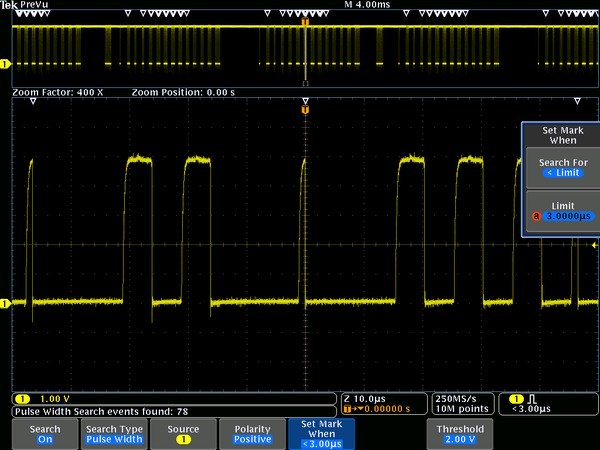Screen dimensions: 600x450
Task: Click the orange trigger marker atop zoom window
Action: tap(305, 108)
